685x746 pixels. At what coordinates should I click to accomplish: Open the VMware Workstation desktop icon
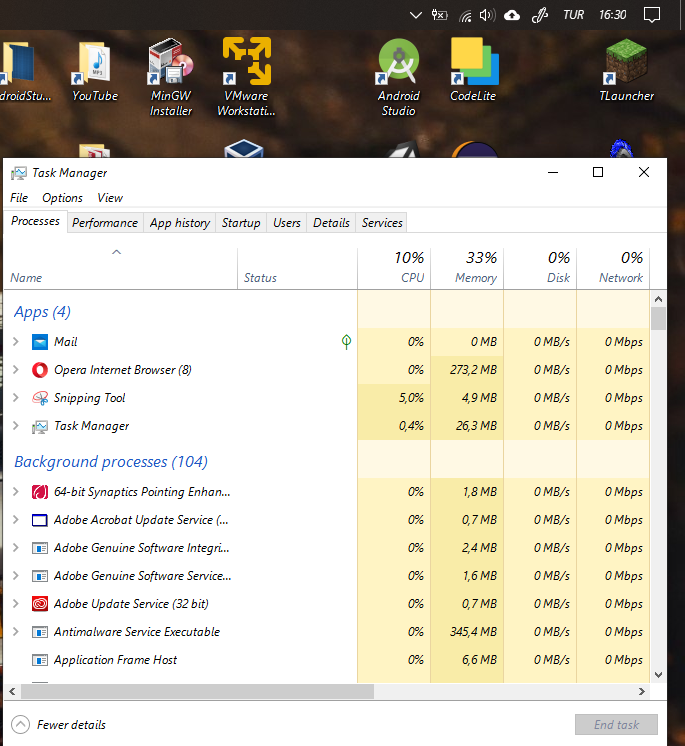click(x=246, y=78)
